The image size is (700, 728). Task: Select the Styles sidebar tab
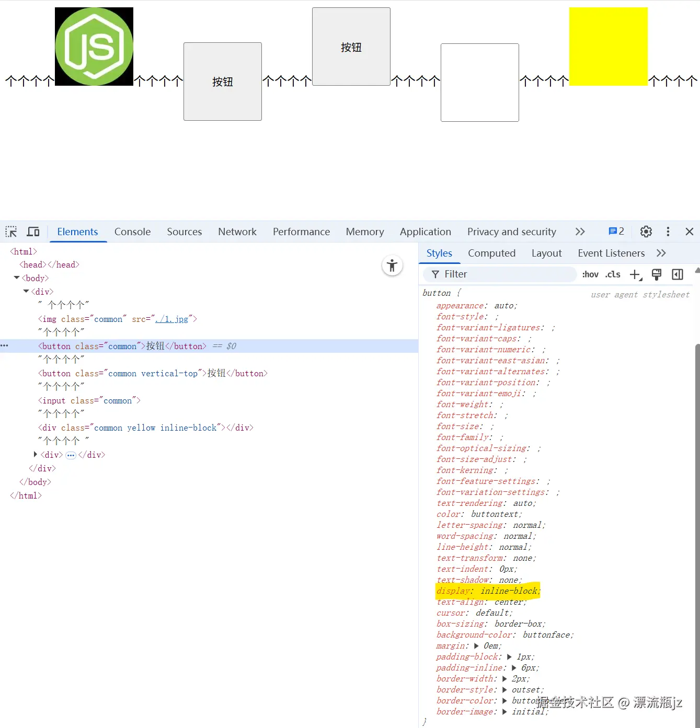(439, 253)
